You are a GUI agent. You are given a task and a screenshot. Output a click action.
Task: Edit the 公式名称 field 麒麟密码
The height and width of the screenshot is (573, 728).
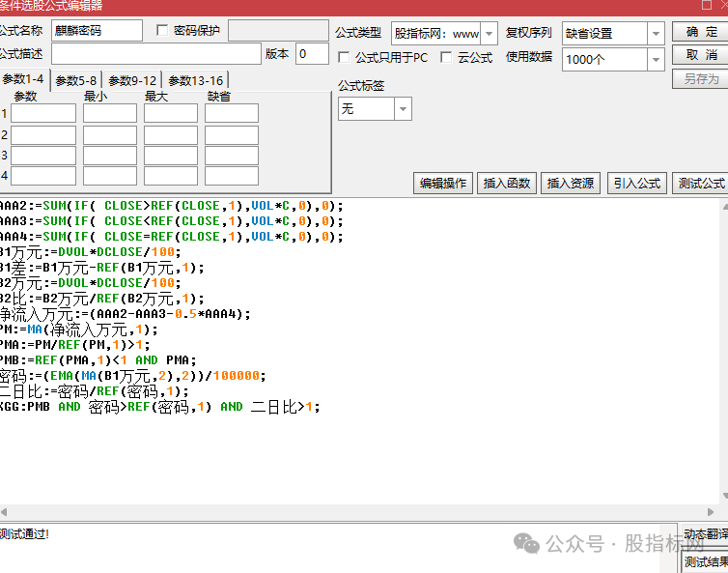tap(97, 31)
